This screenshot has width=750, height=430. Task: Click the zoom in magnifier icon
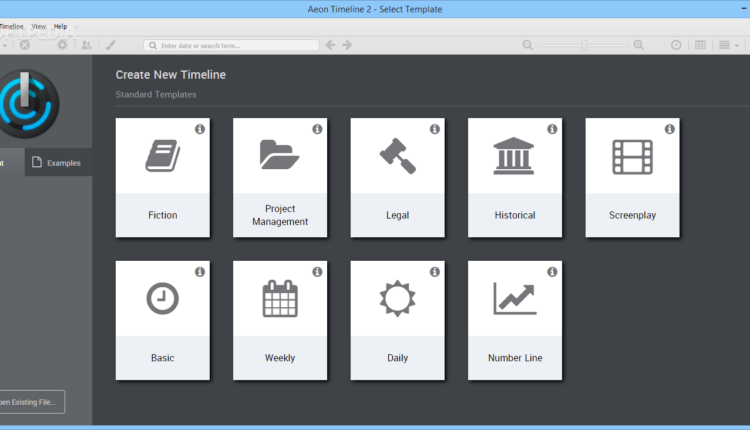pyautogui.click(x=639, y=45)
